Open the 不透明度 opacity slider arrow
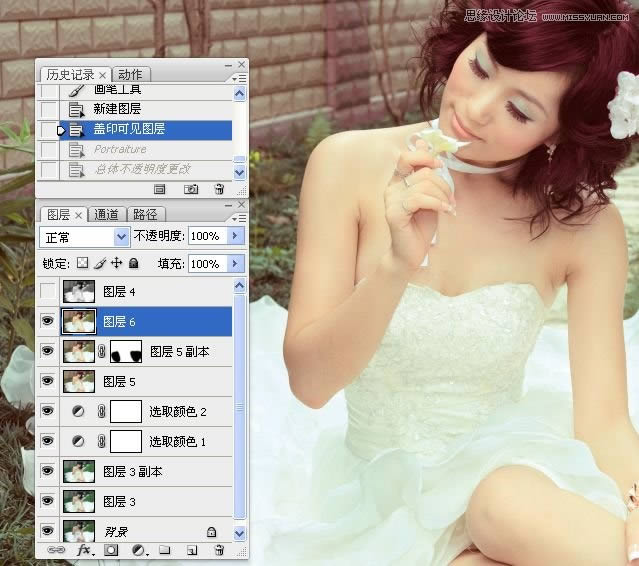Viewport: 639px width, 566px height. (x=236, y=237)
